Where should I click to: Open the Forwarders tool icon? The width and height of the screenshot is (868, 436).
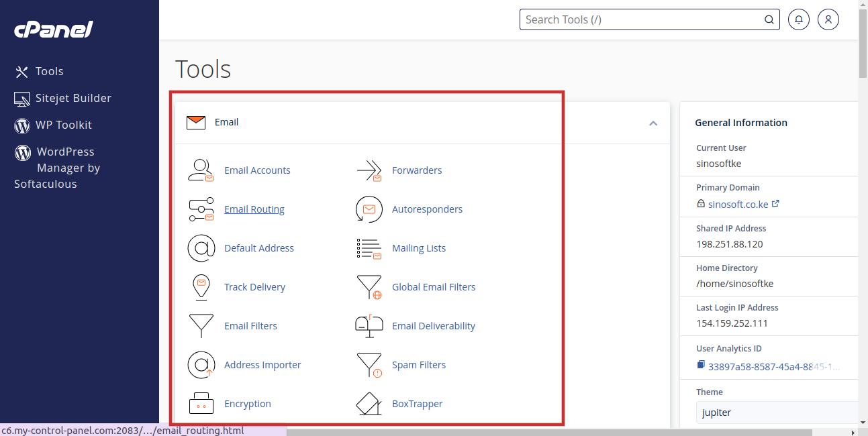(369, 170)
